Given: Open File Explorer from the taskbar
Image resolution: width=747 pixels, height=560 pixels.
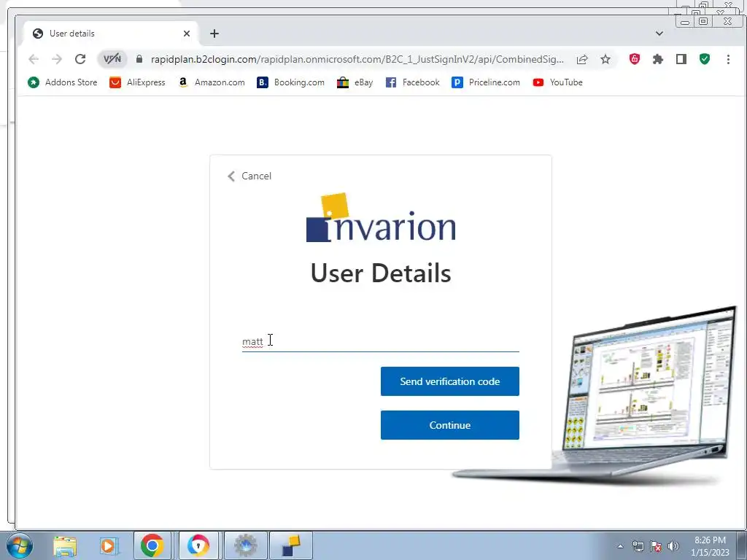Looking at the screenshot, I should (65, 546).
